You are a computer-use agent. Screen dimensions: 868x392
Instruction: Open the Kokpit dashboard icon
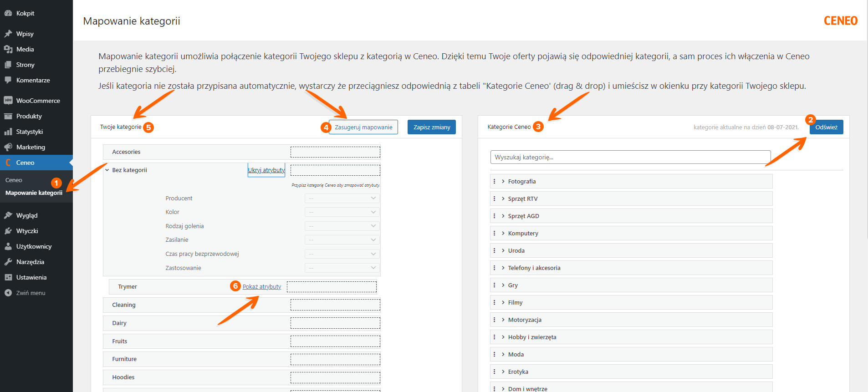[x=8, y=13]
